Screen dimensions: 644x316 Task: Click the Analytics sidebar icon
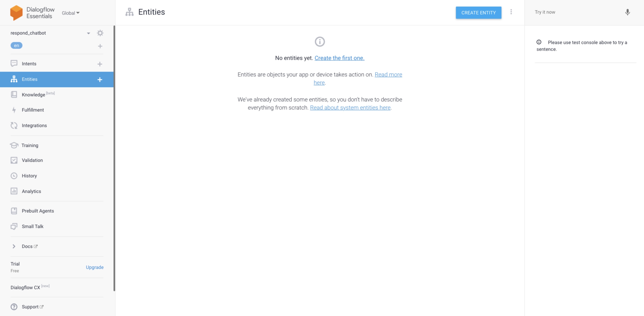coord(13,191)
